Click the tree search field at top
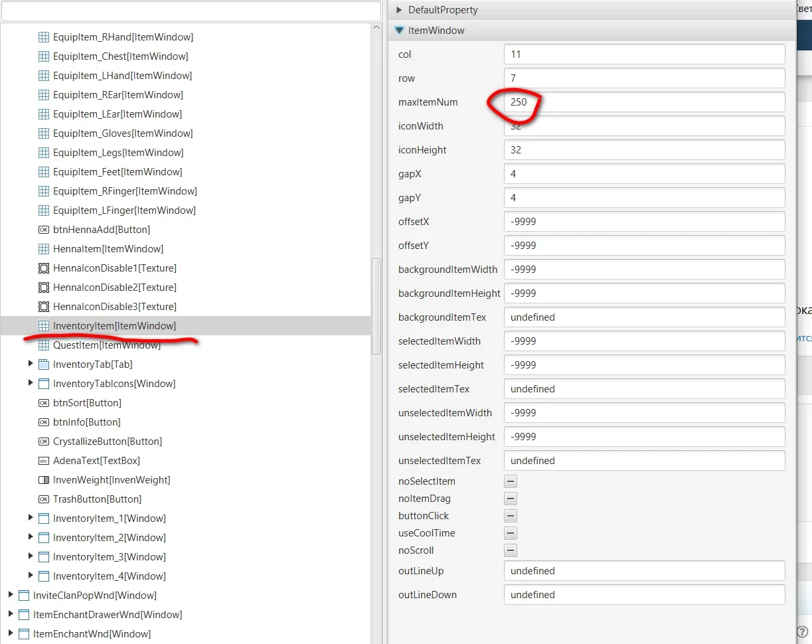Image resolution: width=812 pixels, height=644 pixels. click(191, 11)
